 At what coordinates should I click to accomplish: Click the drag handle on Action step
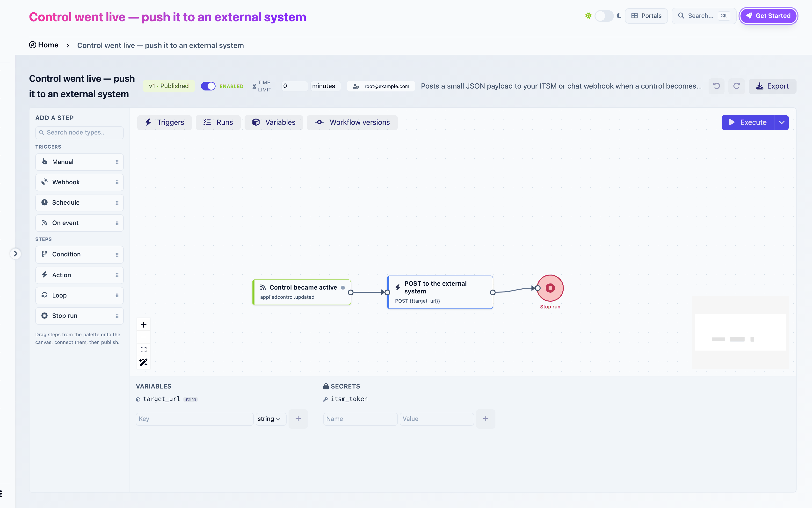(x=117, y=275)
